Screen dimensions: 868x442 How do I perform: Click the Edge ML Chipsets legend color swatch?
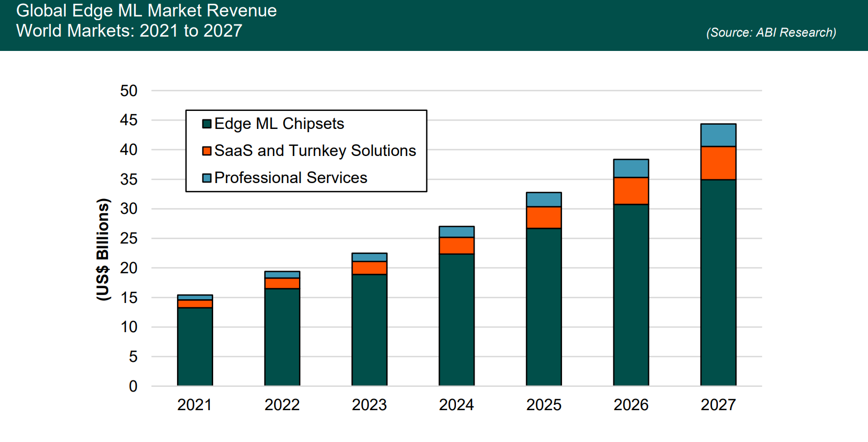[207, 124]
